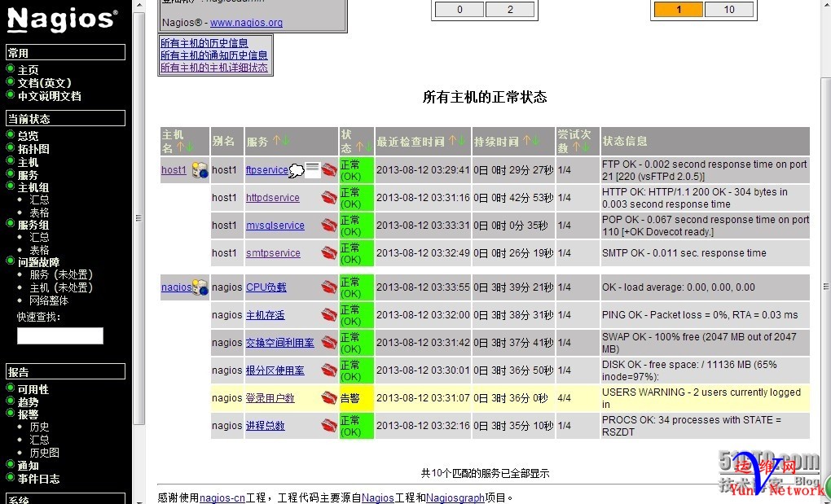This screenshot has width=831, height=504.
Task: Click the orange count cell showing 1
Action: coord(679,10)
